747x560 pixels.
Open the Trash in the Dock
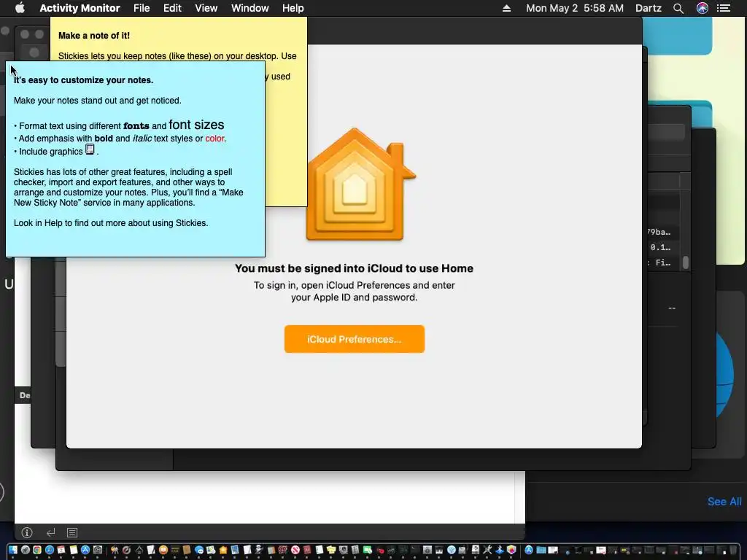[x=733, y=550]
